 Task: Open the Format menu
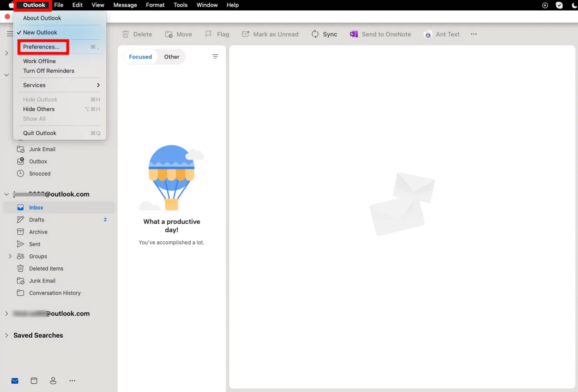click(155, 5)
